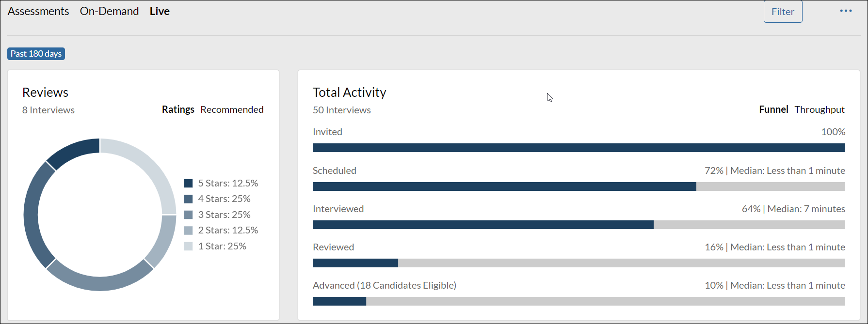The height and width of the screenshot is (324, 868).
Task: Select the Funnel view option
Action: pos(773,109)
